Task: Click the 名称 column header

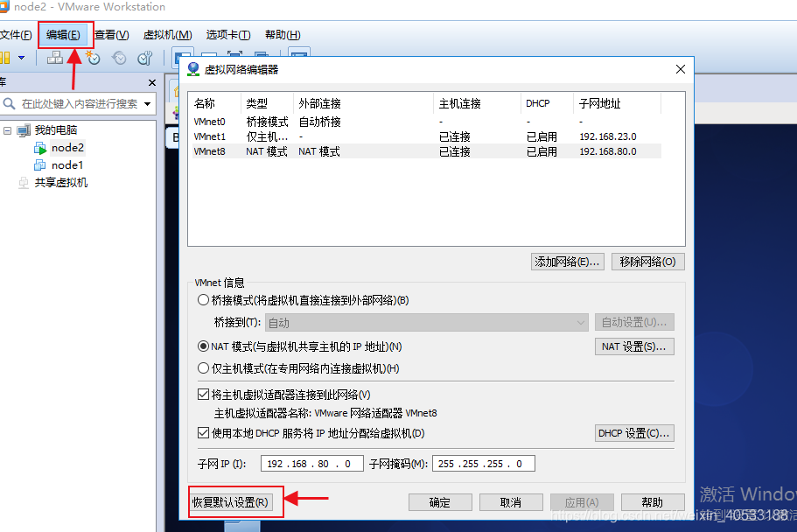Action: click(216, 104)
